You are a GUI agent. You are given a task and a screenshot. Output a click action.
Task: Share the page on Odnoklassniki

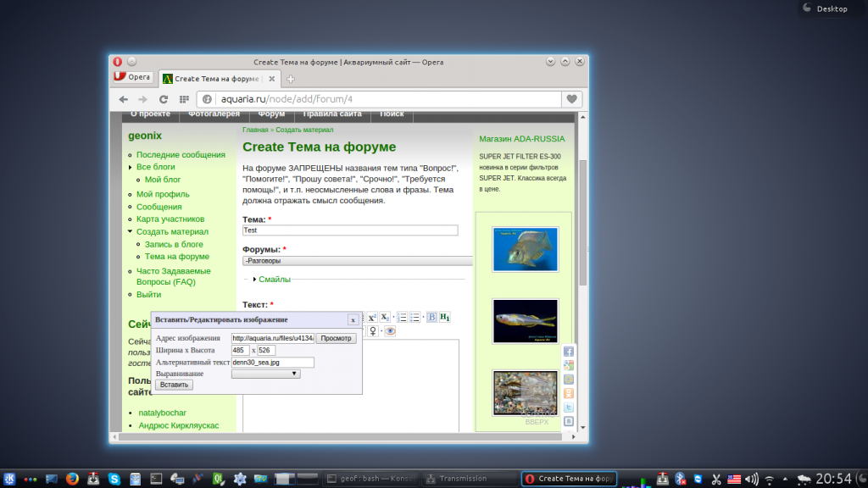(569, 393)
